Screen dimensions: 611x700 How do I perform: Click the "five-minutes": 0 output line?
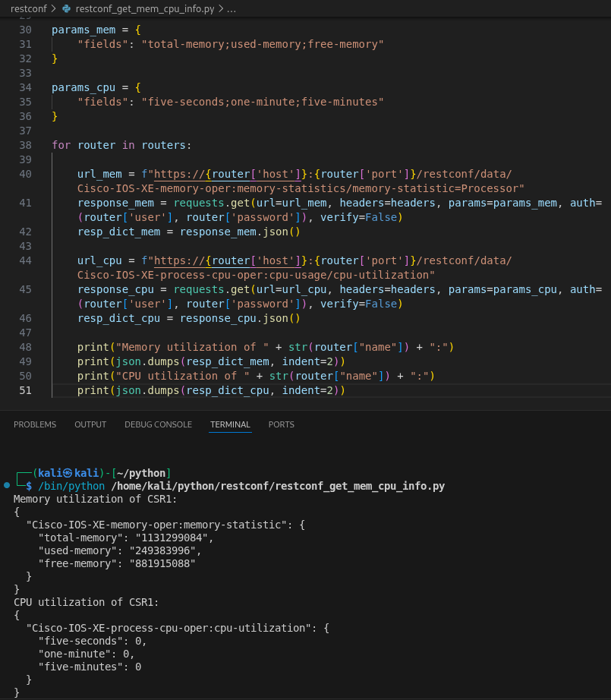(x=90, y=667)
